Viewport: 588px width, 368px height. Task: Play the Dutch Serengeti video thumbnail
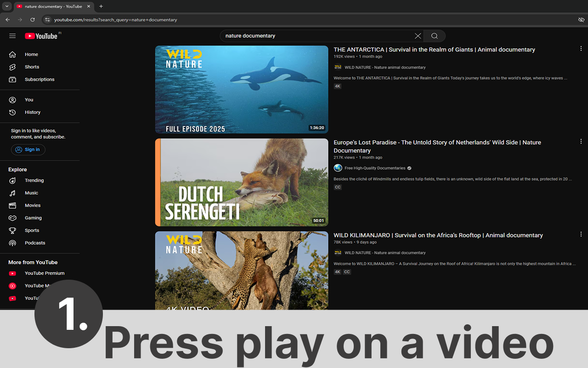coord(242,182)
